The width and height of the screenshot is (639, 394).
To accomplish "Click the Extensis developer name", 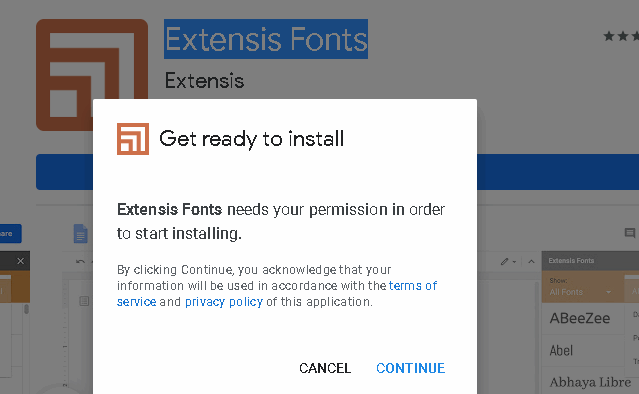I will [x=204, y=81].
